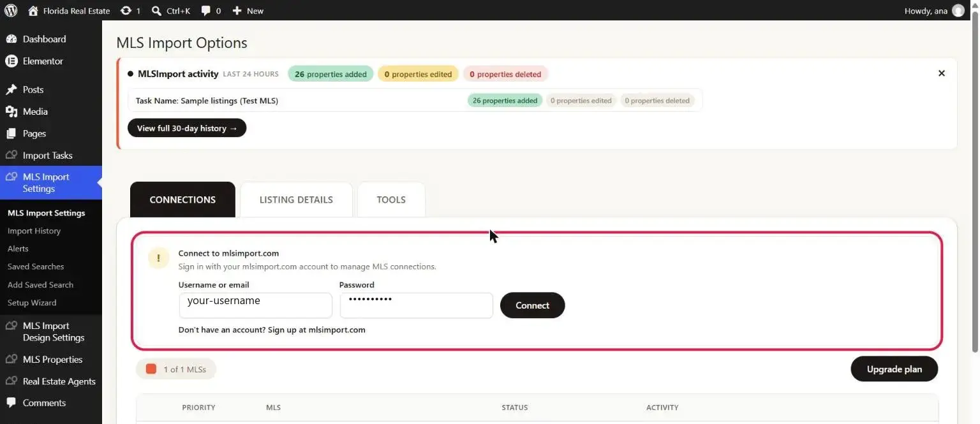Viewport: 980px width, 424px height.
Task: Click the Username or email field
Action: 256,305
